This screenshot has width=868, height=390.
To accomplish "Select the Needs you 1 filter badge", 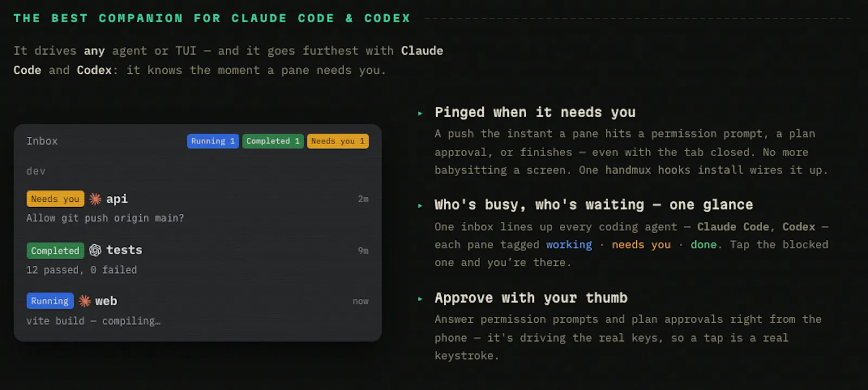I will click(338, 141).
